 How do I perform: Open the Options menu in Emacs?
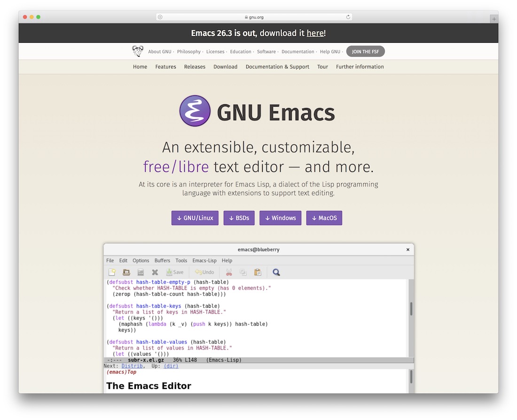pyautogui.click(x=141, y=260)
